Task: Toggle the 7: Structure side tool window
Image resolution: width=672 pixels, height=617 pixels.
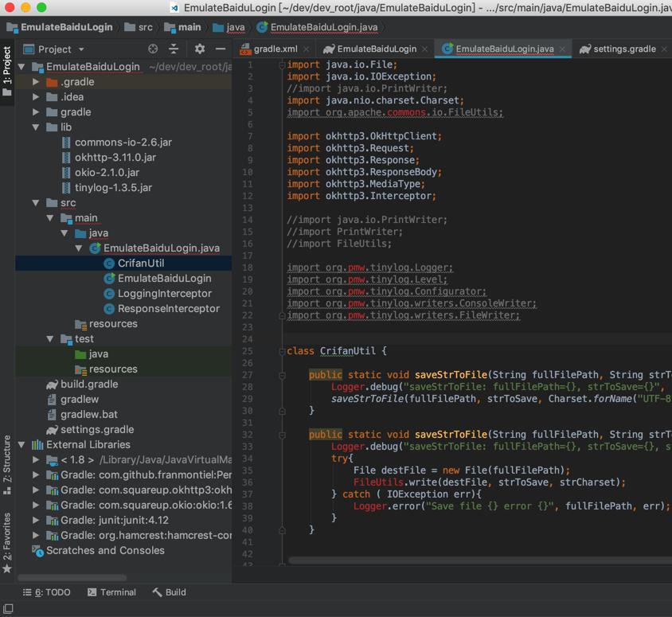Action: (7, 464)
